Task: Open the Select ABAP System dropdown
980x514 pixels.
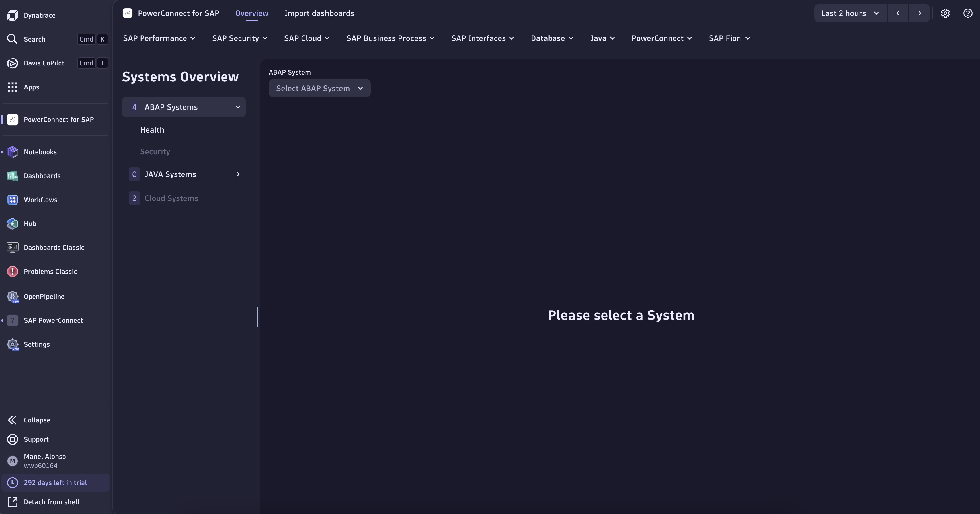Action: [x=319, y=88]
